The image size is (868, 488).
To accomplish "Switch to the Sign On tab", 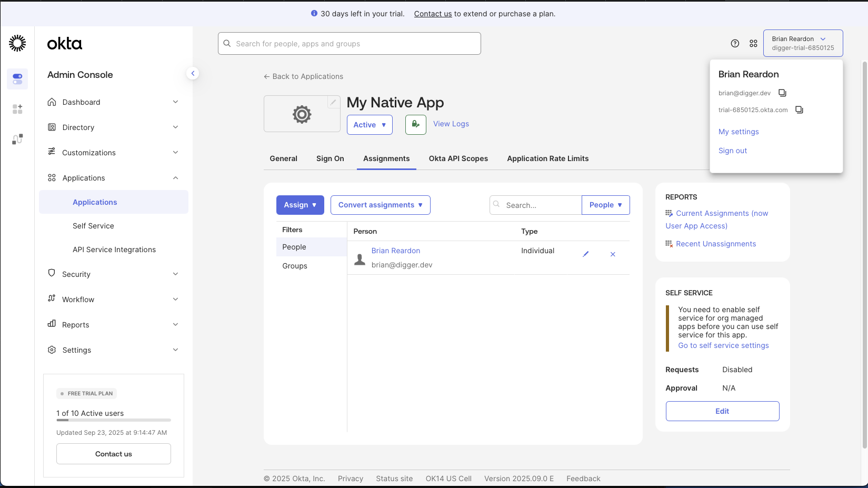I will pyautogui.click(x=330, y=158).
